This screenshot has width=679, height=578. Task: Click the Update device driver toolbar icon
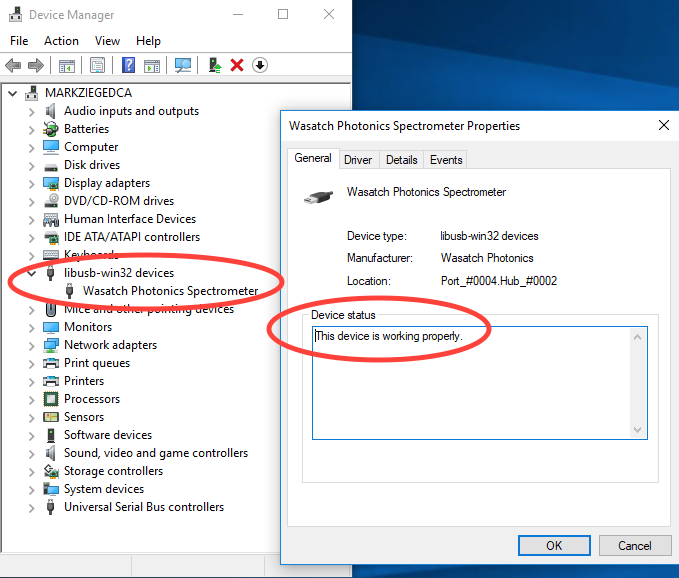[x=214, y=66]
